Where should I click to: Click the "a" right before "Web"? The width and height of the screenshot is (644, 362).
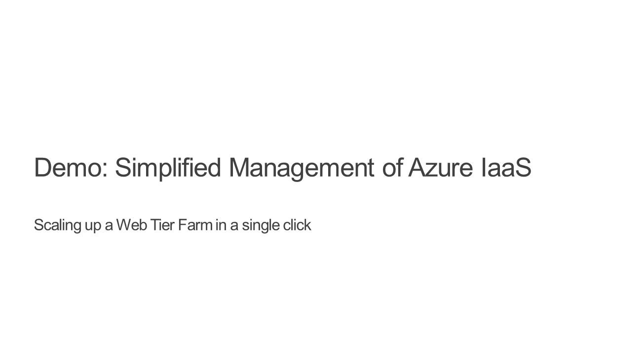point(109,227)
